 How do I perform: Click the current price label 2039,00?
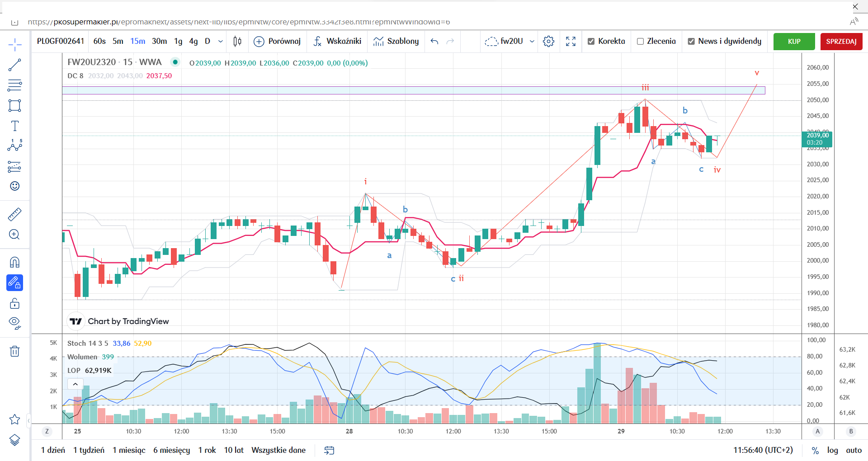[817, 139]
